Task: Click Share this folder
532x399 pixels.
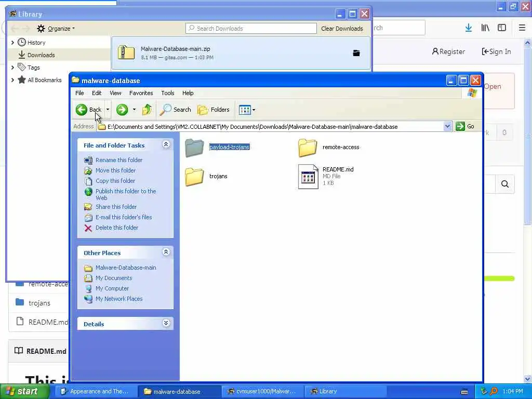Action: tap(116, 207)
